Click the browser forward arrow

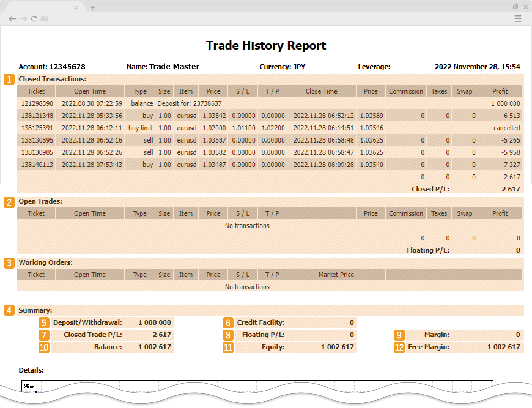(23, 19)
